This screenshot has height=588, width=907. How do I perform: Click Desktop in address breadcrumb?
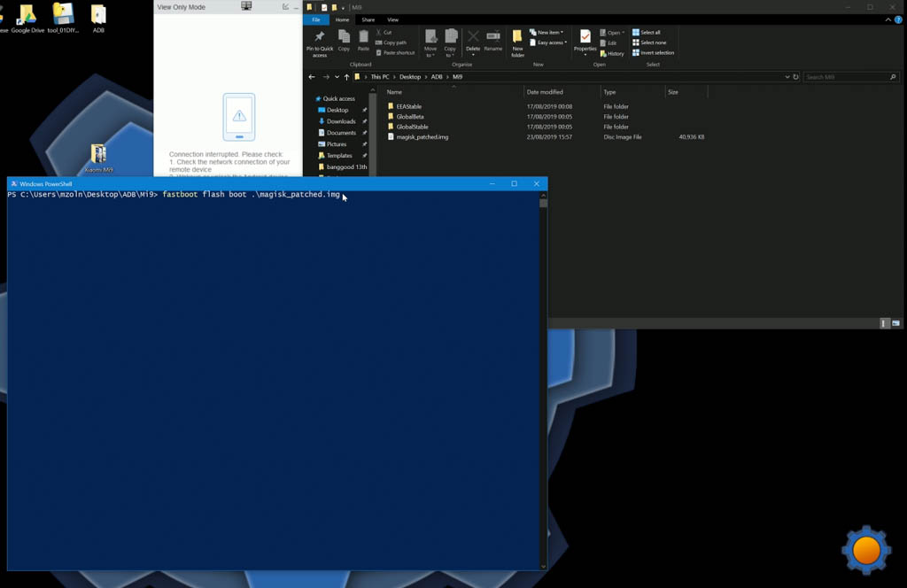coord(409,77)
